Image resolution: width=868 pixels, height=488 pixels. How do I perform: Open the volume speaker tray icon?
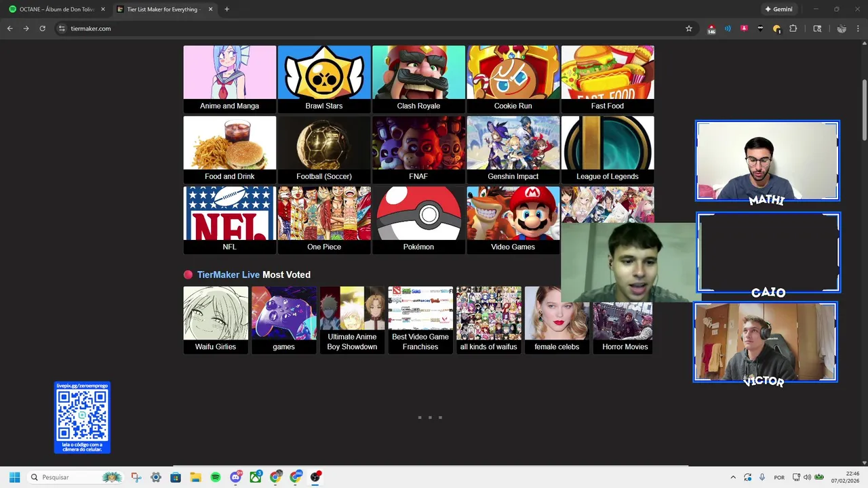tap(807, 477)
